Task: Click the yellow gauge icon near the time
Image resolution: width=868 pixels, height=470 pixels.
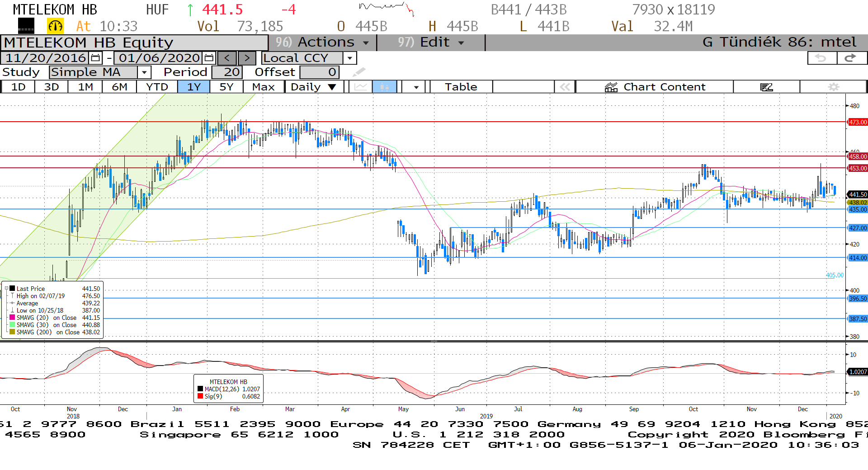Action: click(x=55, y=26)
